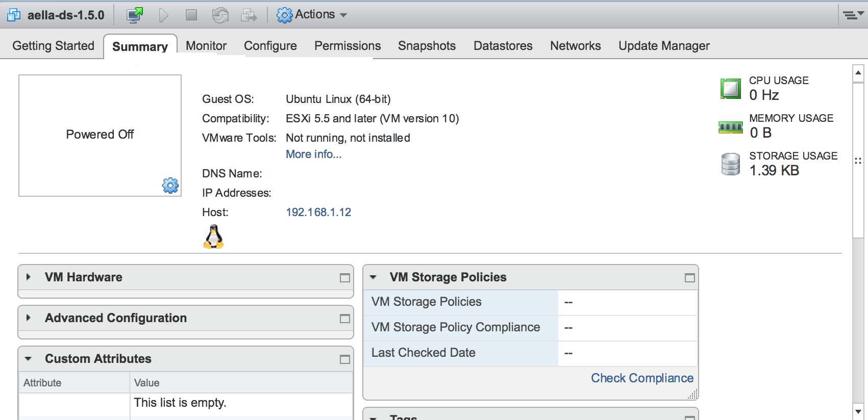
Task: Click the console gear settings icon
Action: click(x=170, y=185)
